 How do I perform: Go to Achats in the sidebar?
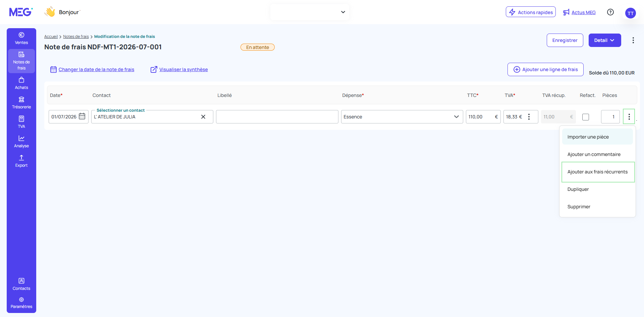tap(21, 83)
